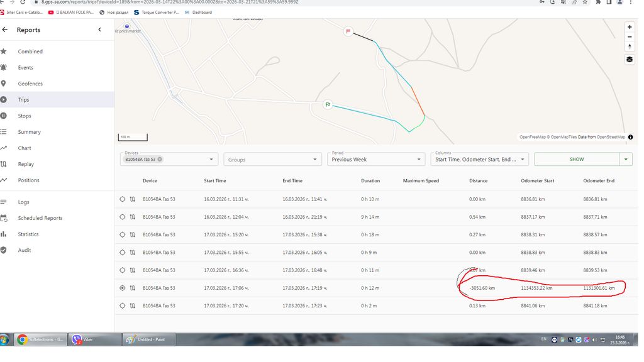
Task: Open the Events report
Action: pos(25,68)
